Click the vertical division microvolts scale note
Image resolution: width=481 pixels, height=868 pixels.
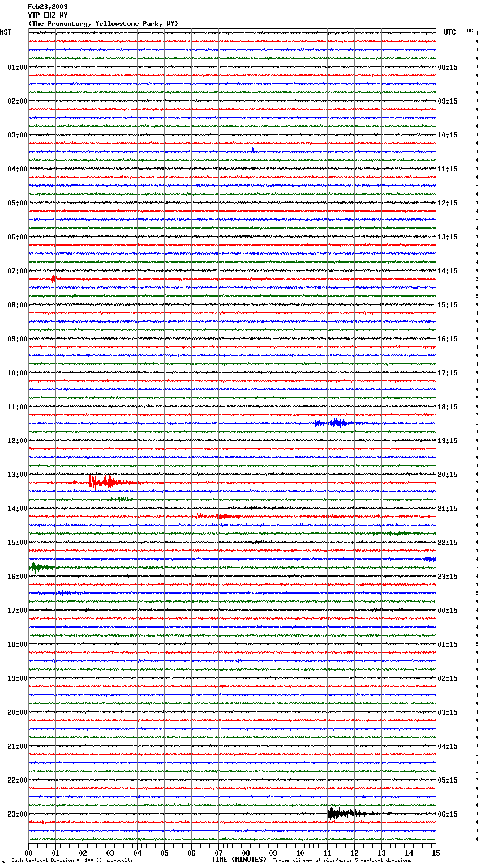72,860
